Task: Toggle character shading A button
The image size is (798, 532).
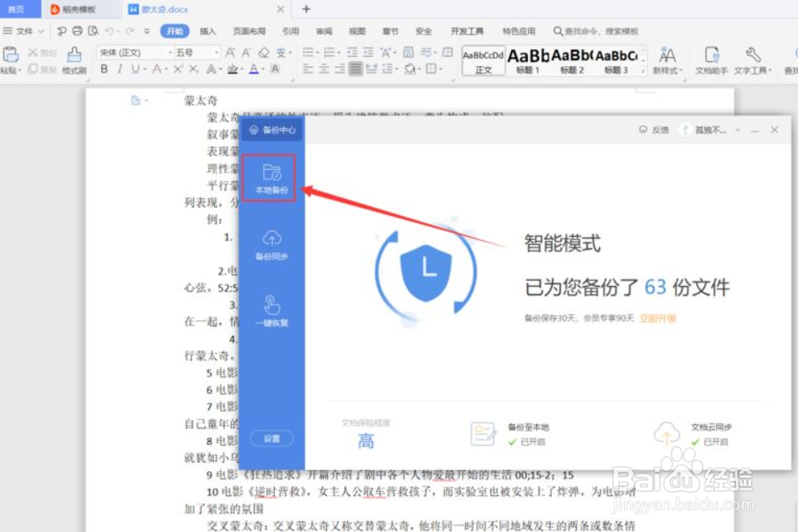Action: (x=275, y=69)
